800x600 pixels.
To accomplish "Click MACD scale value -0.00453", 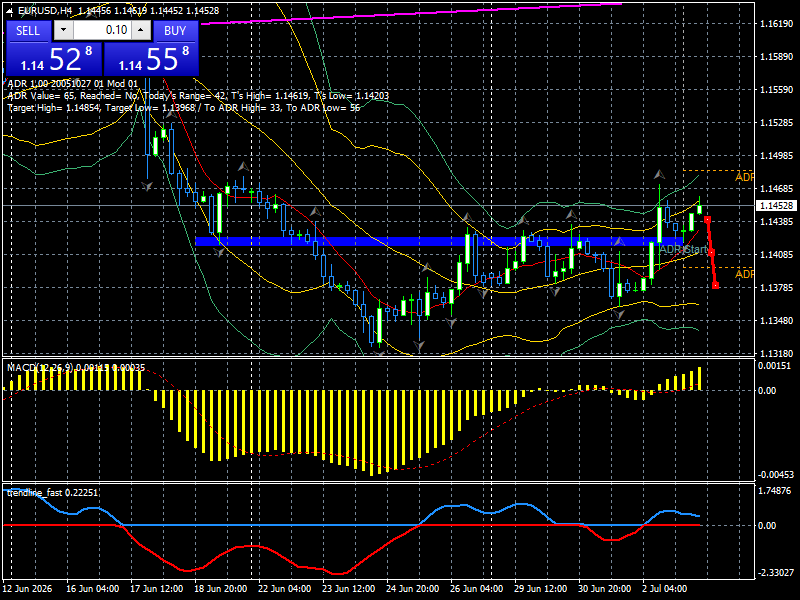I will (776, 474).
